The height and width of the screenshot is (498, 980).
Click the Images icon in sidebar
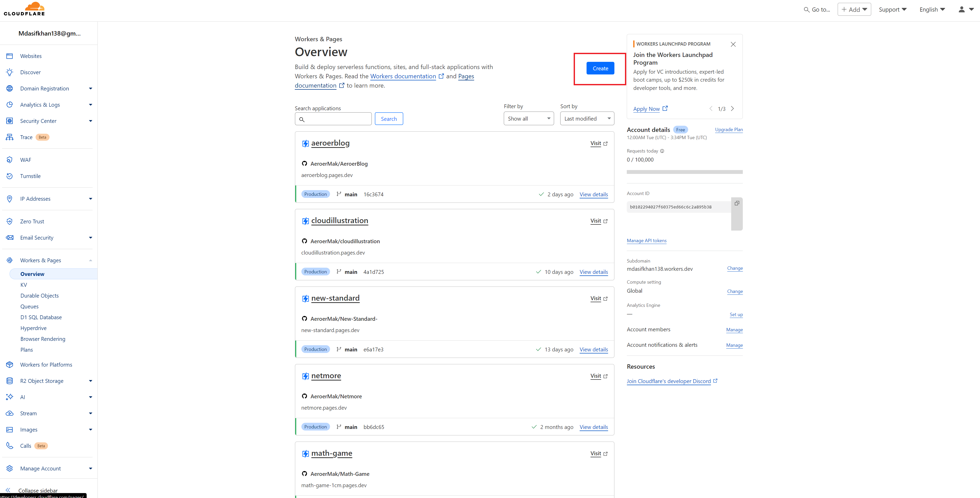tap(10, 429)
